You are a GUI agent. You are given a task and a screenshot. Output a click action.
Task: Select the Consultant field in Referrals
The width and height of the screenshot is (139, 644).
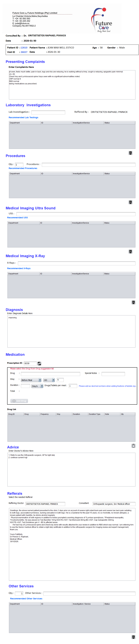(114, 504)
